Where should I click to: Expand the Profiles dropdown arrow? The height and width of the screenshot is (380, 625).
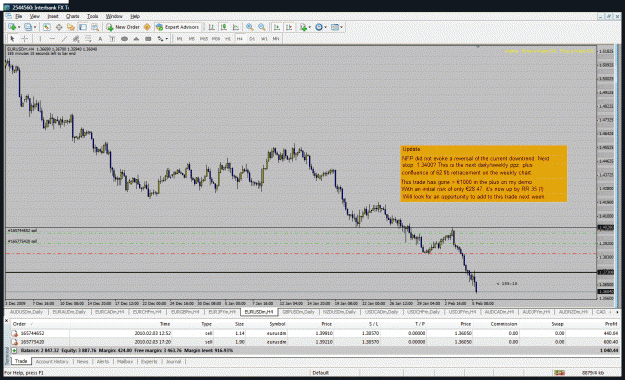[x=35, y=27]
